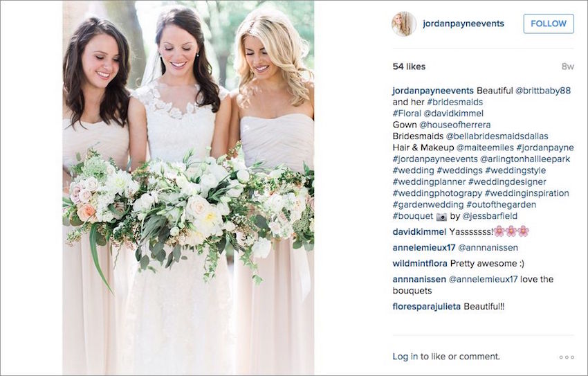The image size is (588, 376).
Task: Open the @houseofherrera profile link
Action: pos(455,125)
